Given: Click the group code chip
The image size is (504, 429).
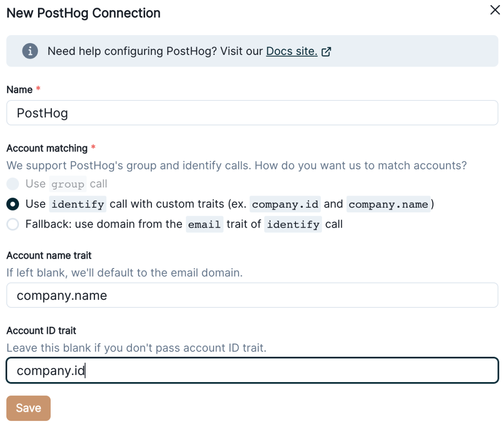Looking at the screenshot, I should coord(68,184).
